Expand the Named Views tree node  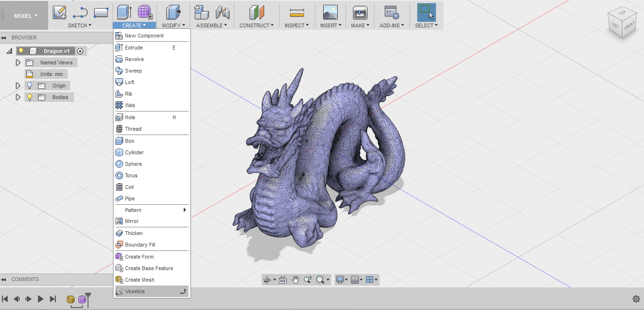[18, 62]
